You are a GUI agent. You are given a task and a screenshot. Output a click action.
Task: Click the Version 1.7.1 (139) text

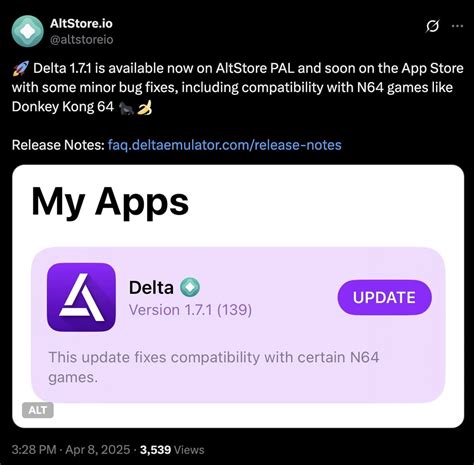coord(190,310)
